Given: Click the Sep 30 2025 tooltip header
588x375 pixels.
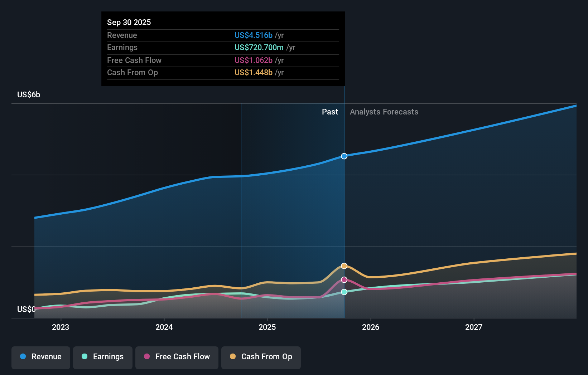Looking at the screenshot, I should 129,22.
